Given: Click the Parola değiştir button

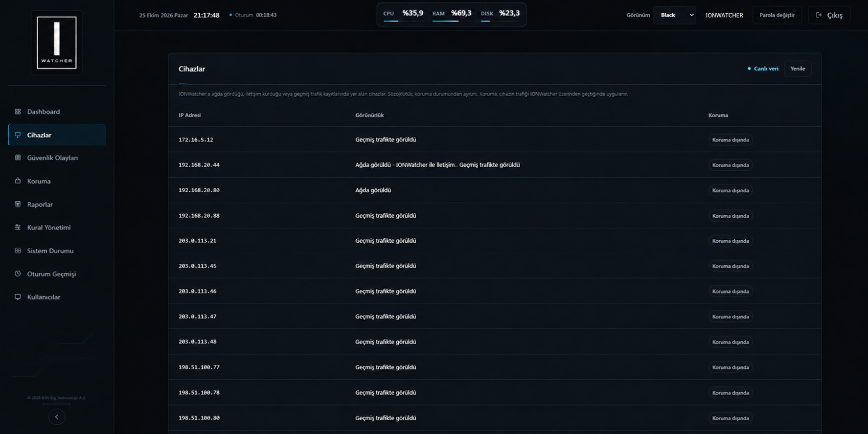Looking at the screenshot, I should (x=777, y=15).
